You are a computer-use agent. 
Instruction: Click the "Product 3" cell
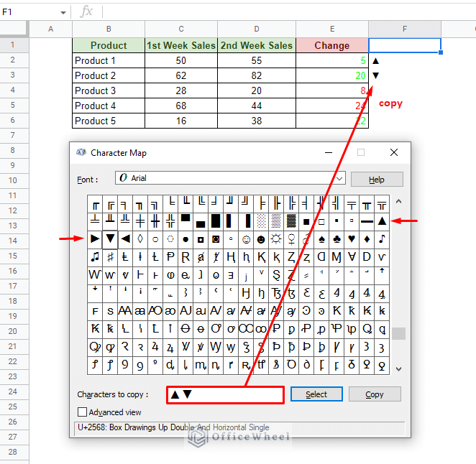[109, 91]
